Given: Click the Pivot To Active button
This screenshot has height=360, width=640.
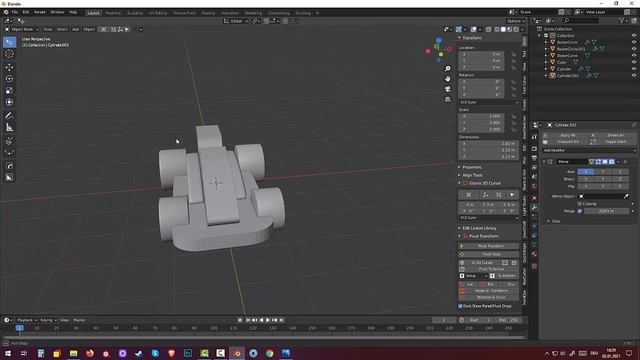Looking at the screenshot, I should click(489, 269).
